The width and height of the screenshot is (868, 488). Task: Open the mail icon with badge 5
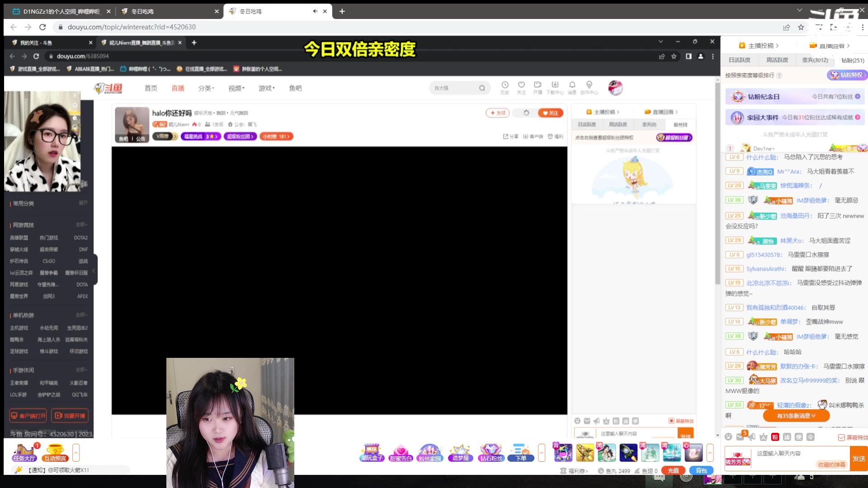click(x=740, y=437)
